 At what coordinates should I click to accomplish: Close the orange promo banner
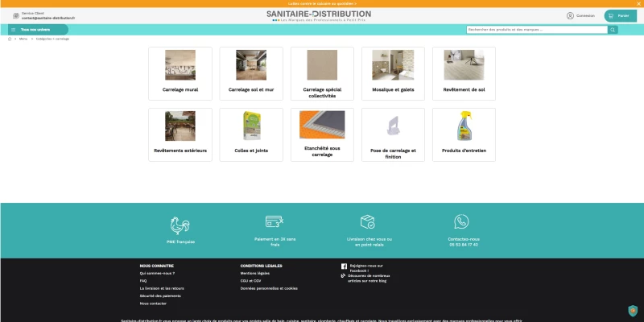(638, 3)
